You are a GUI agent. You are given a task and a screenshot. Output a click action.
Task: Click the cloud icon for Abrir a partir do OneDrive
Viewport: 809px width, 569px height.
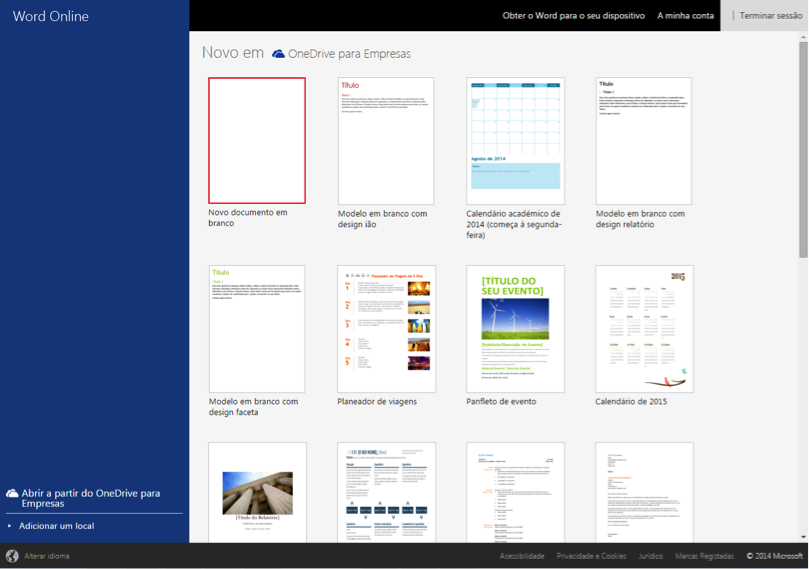pos(12,494)
